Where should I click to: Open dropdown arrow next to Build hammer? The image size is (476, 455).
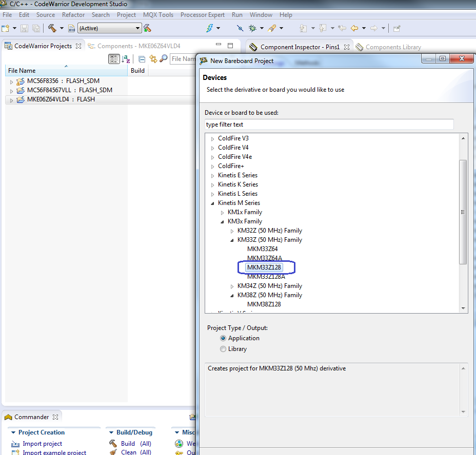coord(62,28)
